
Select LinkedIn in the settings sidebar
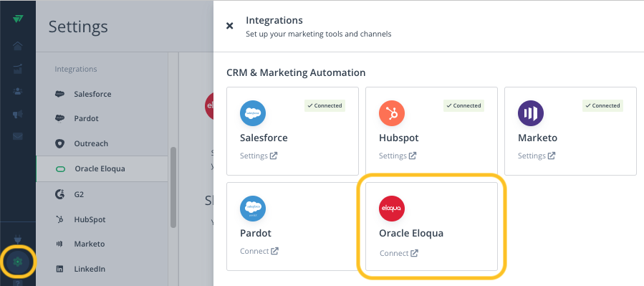point(102,269)
